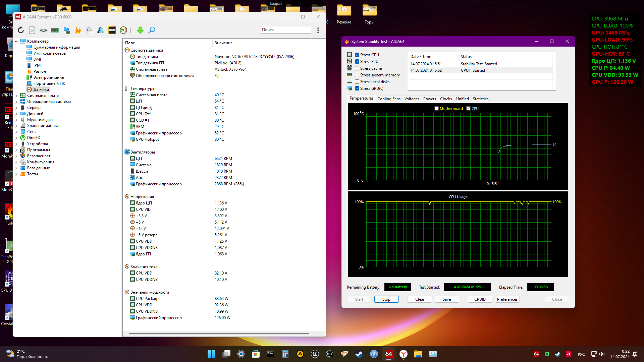Collapse the Компьютер tree node
The height and width of the screenshot is (362, 644).
16,42
